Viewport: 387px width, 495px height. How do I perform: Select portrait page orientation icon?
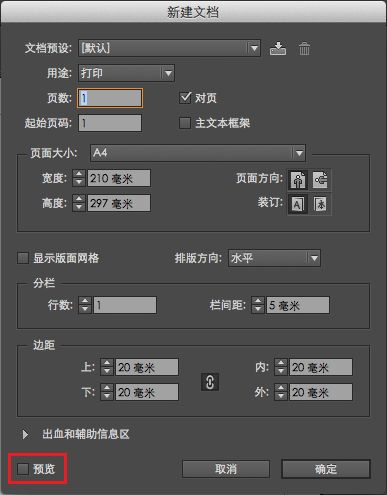click(x=298, y=180)
